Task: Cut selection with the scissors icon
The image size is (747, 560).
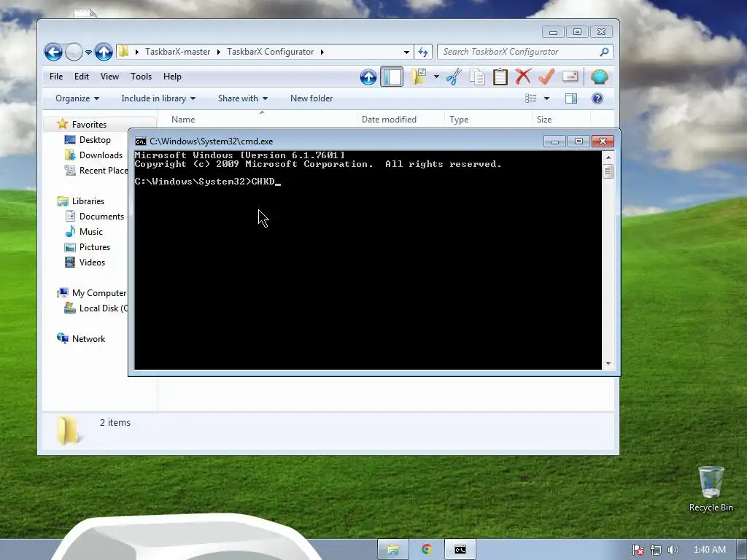Action: pos(454,77)
